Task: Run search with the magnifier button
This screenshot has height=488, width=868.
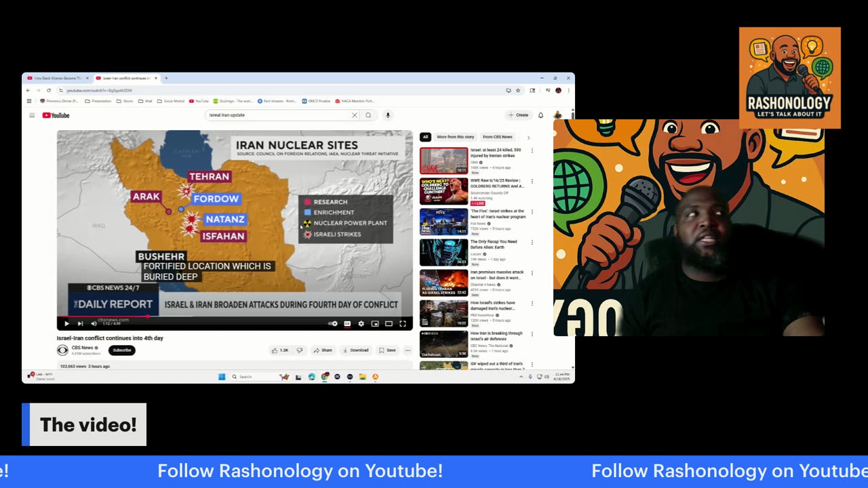Action: pyautogui.click(x=368, y=115)
